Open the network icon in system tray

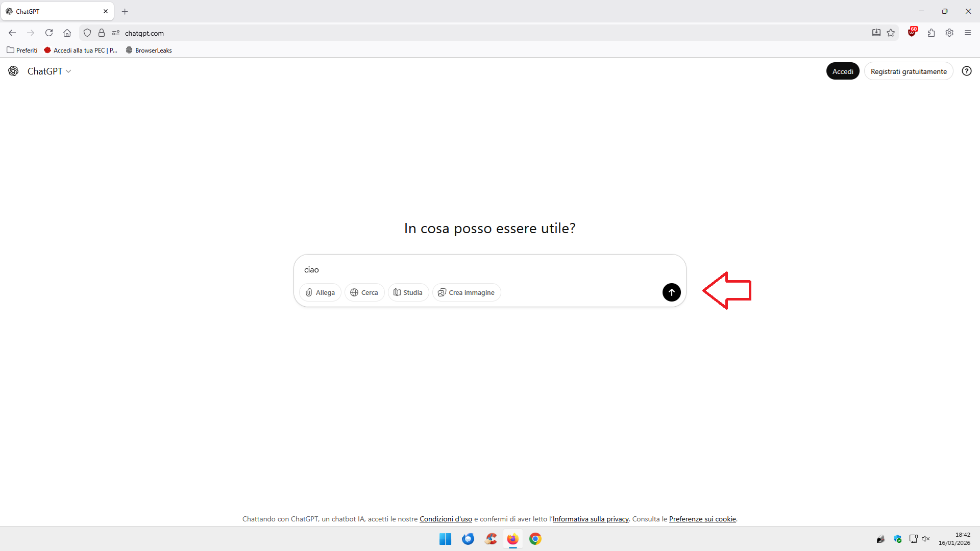pyautogui.click(x=913, y=539)
